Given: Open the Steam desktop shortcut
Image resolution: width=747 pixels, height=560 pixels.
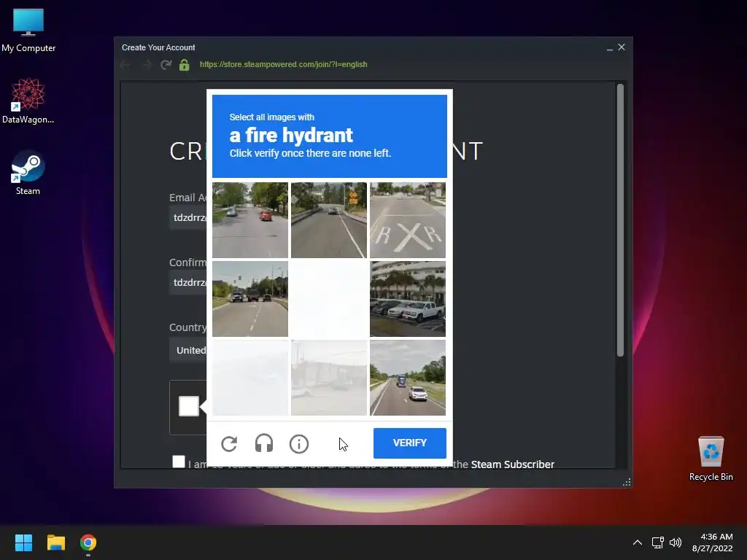Looking at the screenshot, I should (x=28, y=173).
